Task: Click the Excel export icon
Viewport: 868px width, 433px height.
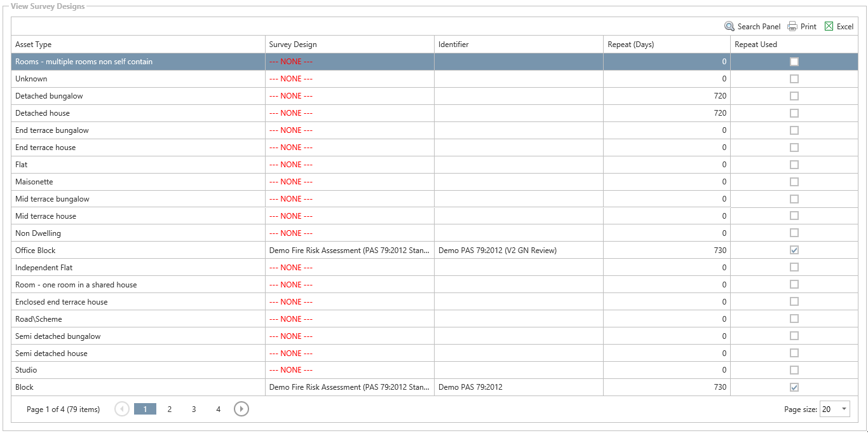Action: point(829,27)
